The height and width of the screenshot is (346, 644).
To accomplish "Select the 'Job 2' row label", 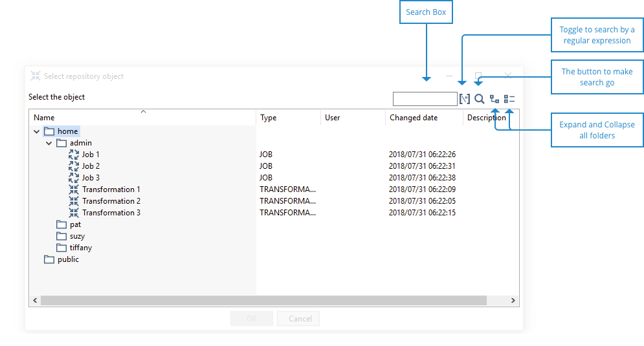I will pos(91,166).
